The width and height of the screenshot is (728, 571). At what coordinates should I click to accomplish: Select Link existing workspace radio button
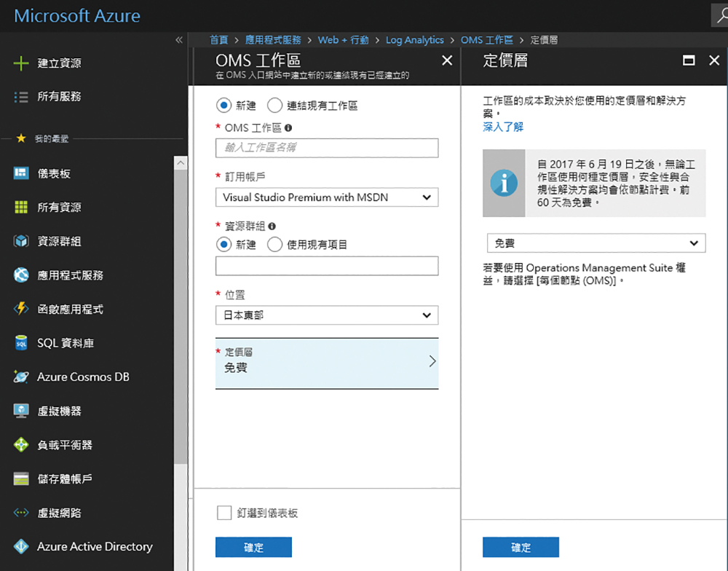(x=275, y=106)
